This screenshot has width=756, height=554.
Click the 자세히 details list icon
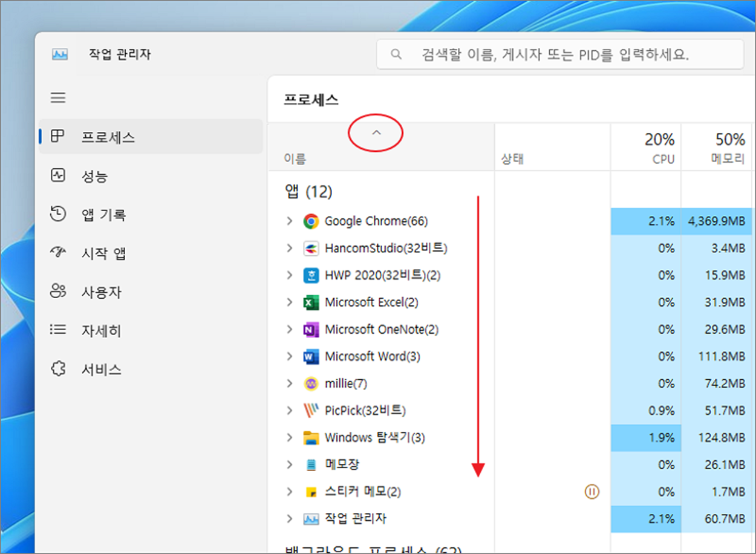click(57, 330)
